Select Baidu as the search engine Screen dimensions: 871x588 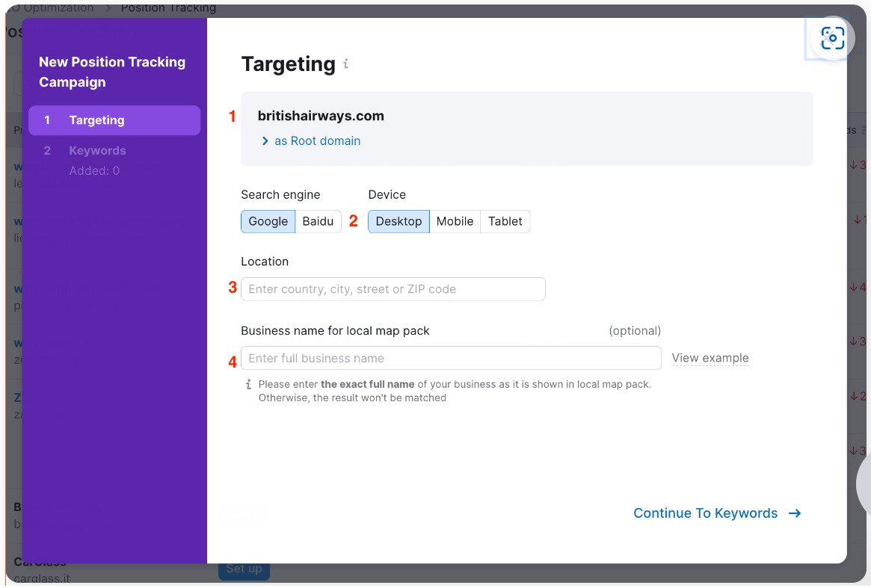click(x=318, y=221)
